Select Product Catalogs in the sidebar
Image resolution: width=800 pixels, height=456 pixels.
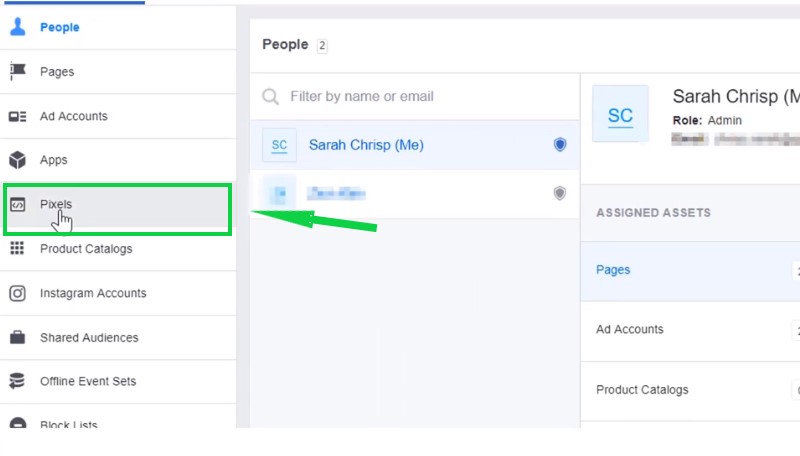pos(118,248)
